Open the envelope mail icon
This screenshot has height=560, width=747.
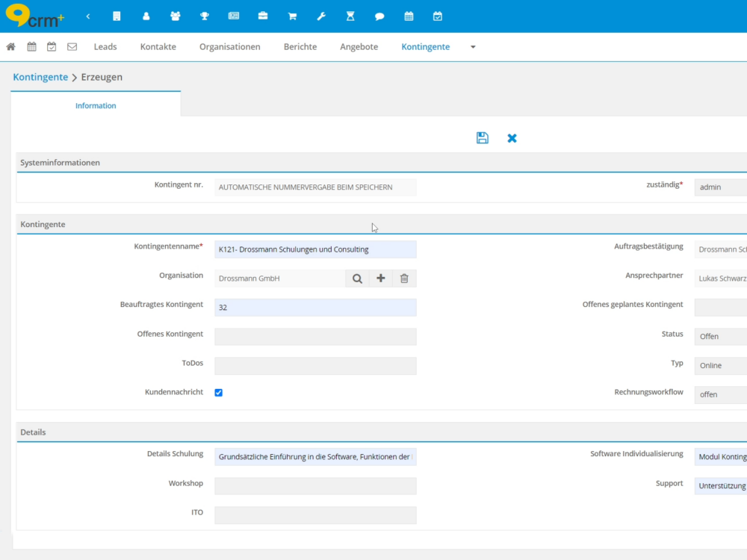coord(72,47)
